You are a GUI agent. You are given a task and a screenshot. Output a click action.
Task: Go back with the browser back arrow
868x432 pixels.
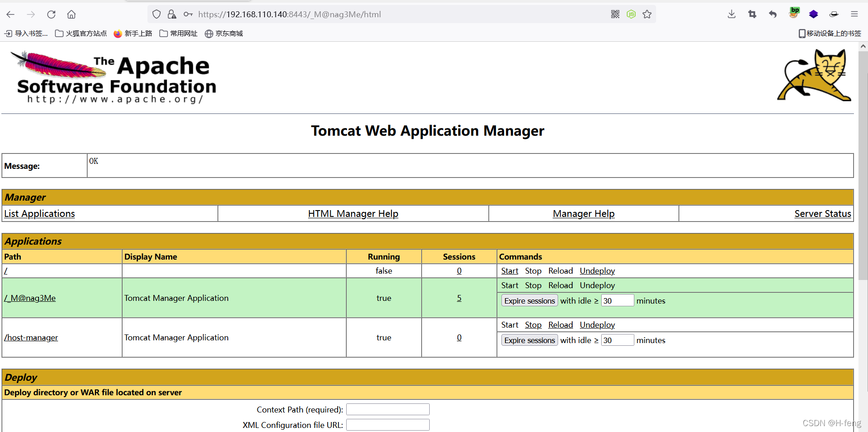(x=10, y=15)
